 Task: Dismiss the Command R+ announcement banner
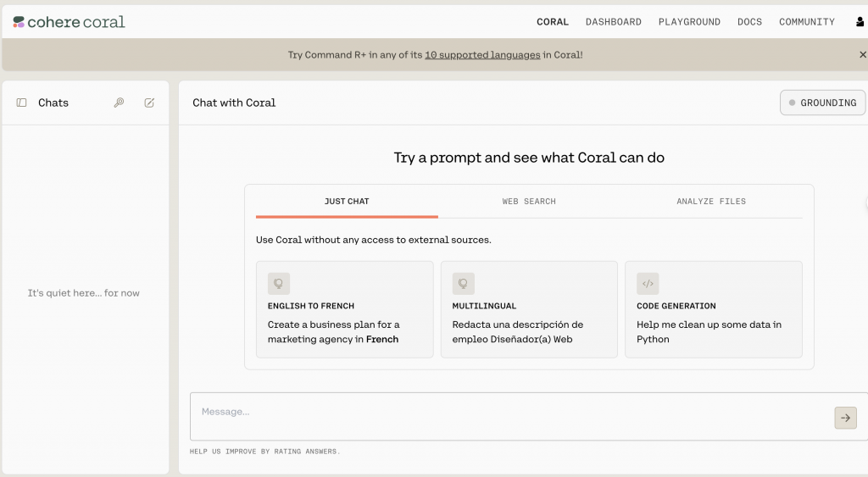click(x=862, y=54)
